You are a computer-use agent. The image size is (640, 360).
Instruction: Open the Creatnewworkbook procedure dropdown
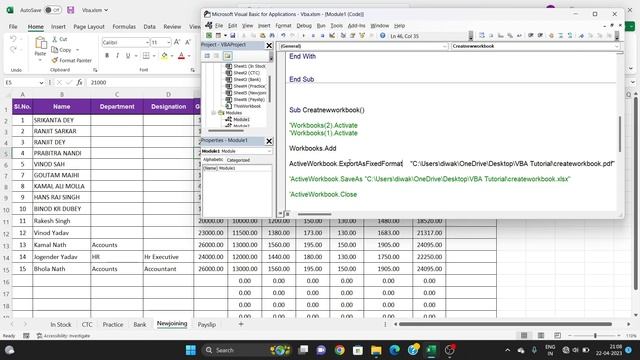click(x=617, y=46)
